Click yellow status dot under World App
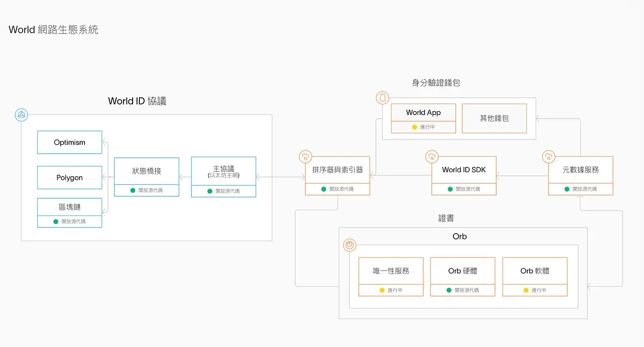Image resolution: width=644 pixels, height=347 pixels. pos(414,127)
